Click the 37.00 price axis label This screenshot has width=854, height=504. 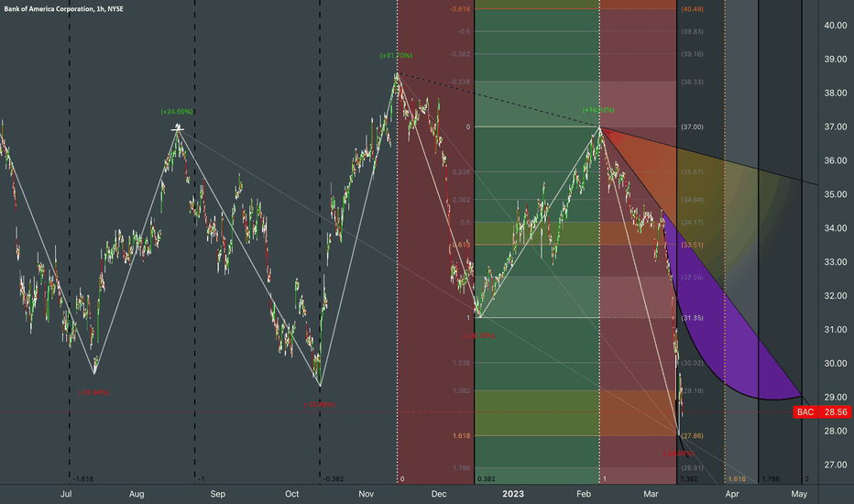(835, 127)
